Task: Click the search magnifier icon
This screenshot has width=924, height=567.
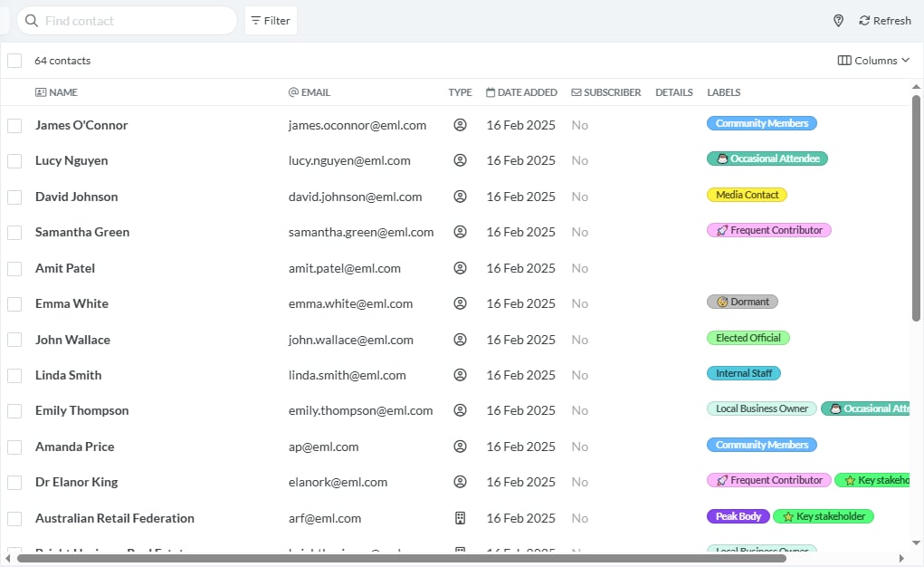Action: click(x=32, y=21)
